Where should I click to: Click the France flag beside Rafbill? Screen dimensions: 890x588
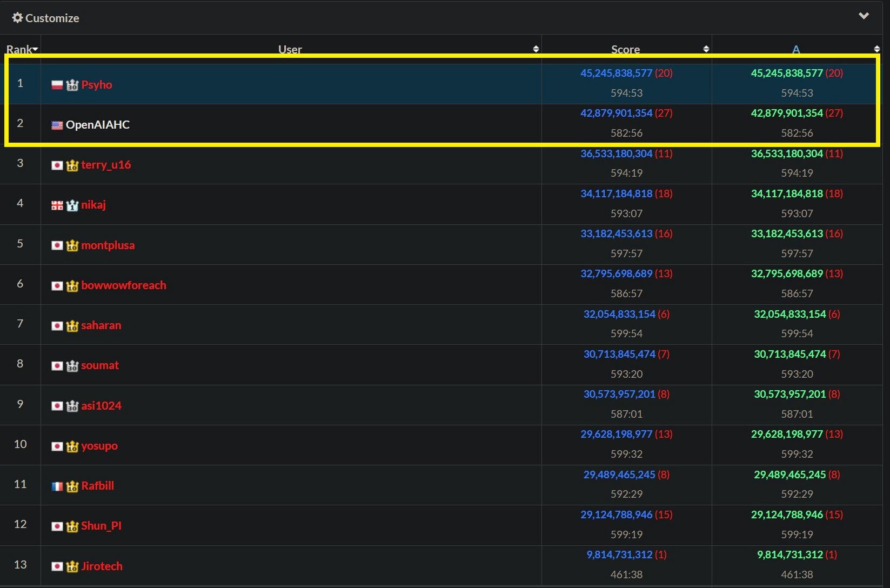coord(57,486)
